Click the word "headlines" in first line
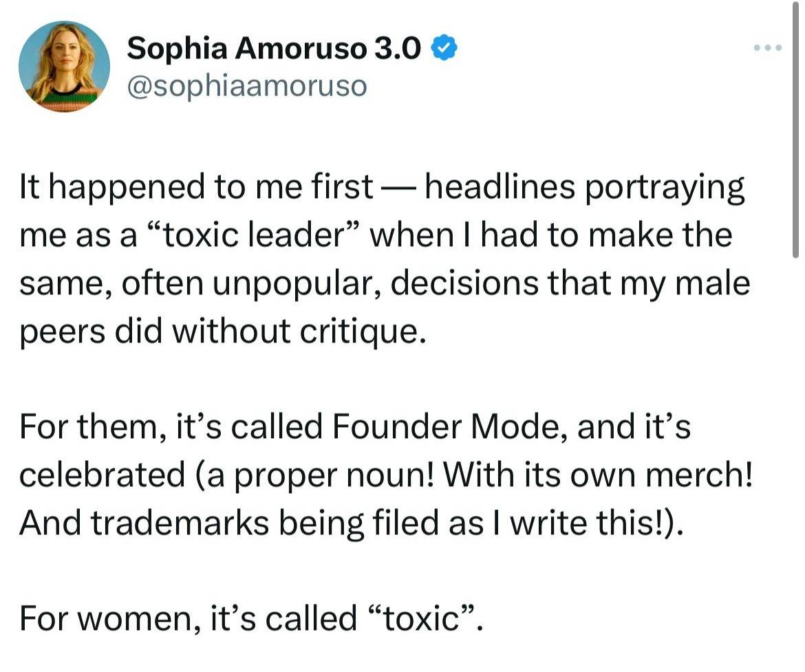The image size is (805, 672). [500, 187]
